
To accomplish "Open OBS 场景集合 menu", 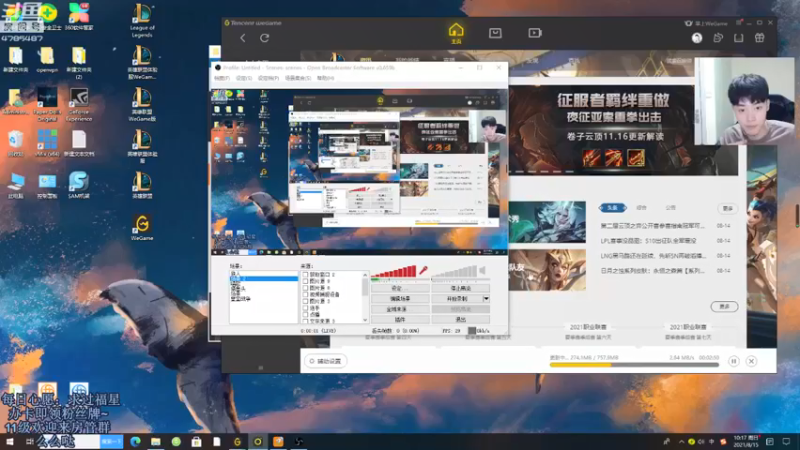I will coord(297,78).
